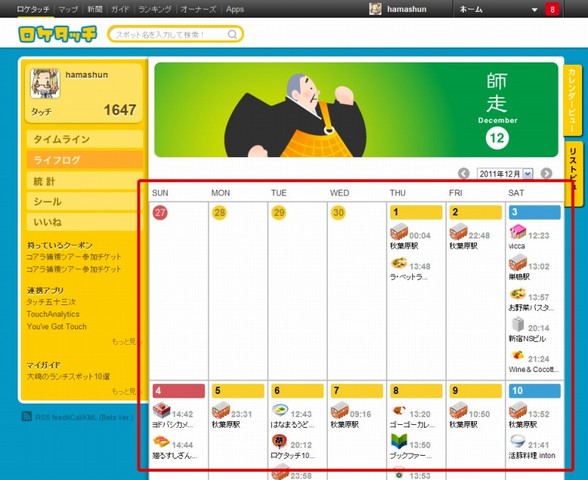Click train icon at 22:48 on Dec 2
This screenshot has height=480, width=588.
pos(458,232)
